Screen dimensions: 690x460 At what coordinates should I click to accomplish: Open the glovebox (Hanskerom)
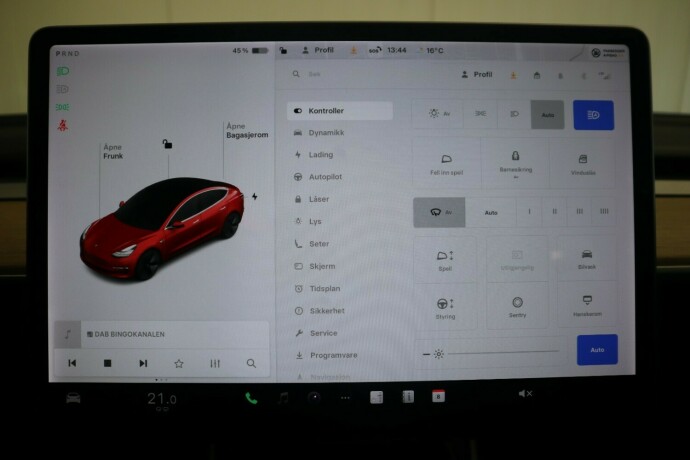tap(585, 306)
